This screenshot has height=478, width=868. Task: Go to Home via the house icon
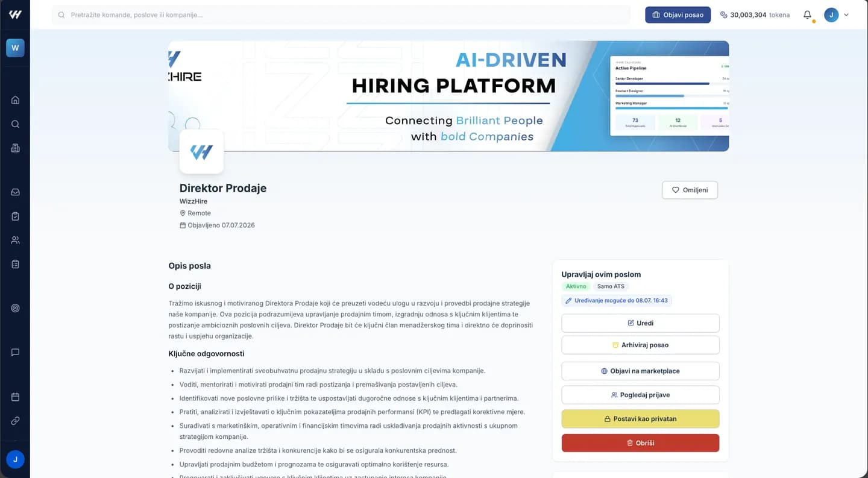[15, 100]
